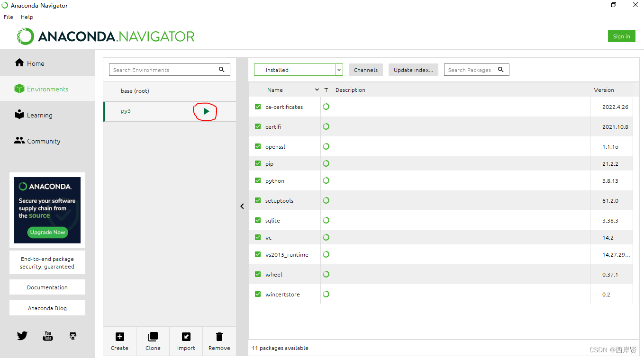644x358 pixels.
Task: Open the YouTube icon link
Action: click(x=48, y=336)
